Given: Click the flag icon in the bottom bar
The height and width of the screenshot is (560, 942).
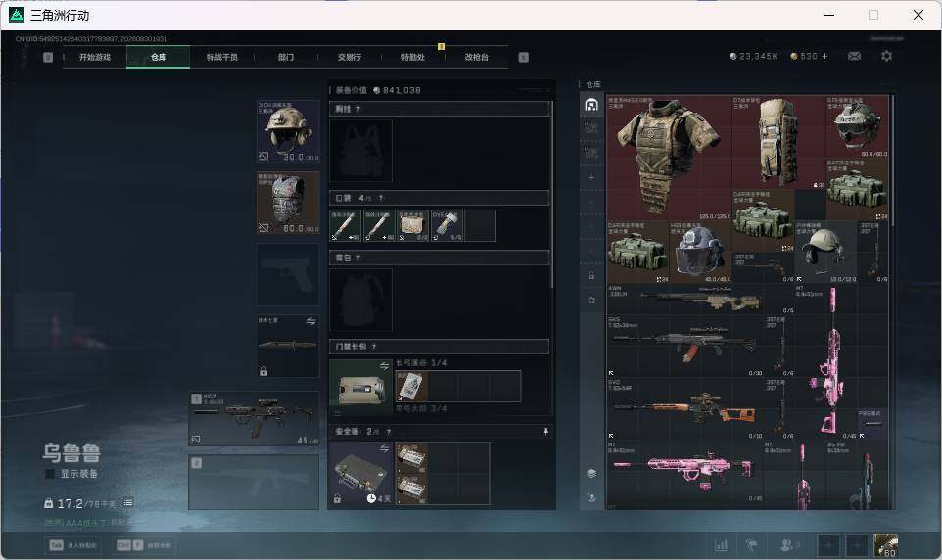Looking at the screenshot, I should pos(751,545).
